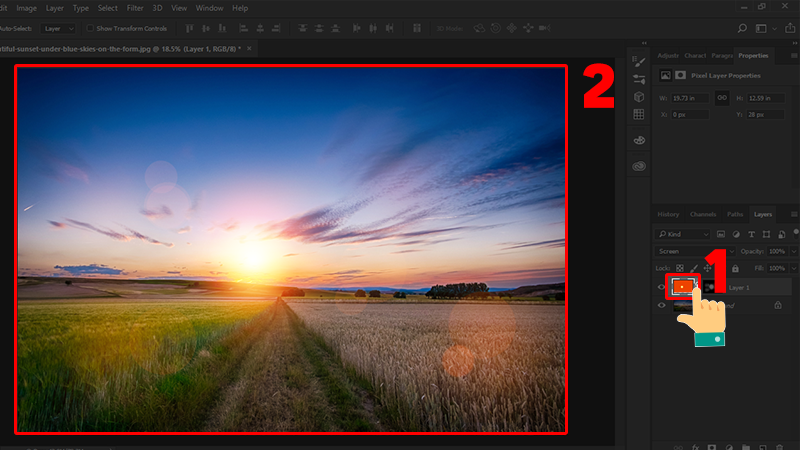Enable Show Transform Controls checkbox
800x450 pixels.
pos(90,29)
